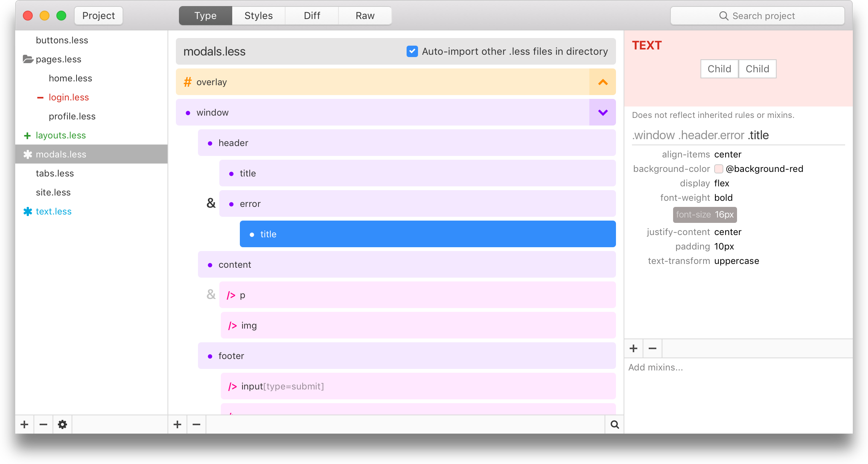Image resolution: width=868 pixels, height=464 pixels.
Task: Open the Diff tab
Action: coord(312,16)
